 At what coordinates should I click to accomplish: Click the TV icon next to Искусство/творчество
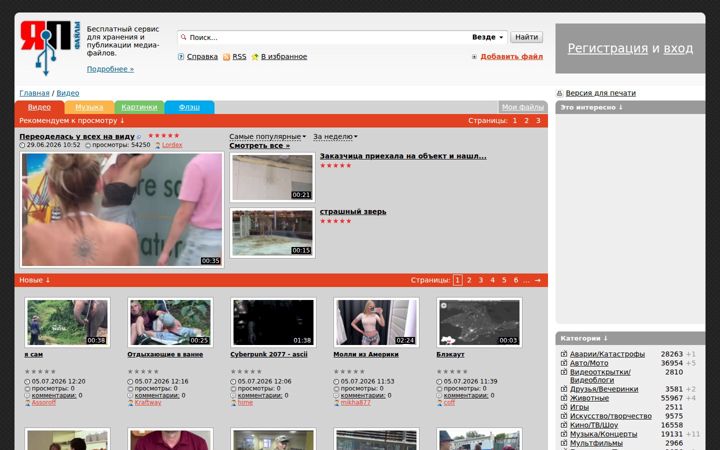click(564, 416)
